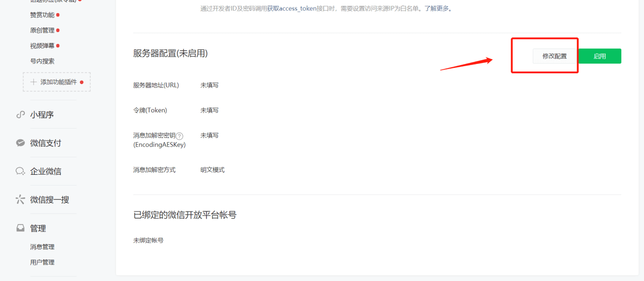The image size is (644, 281).
Task: Click the 企业微信 bubble icon
Action: 21,171
